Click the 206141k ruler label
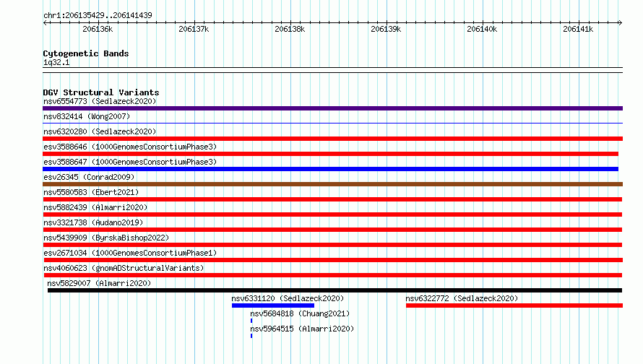This screenshot has height=364, width=643. pos(578,29)
